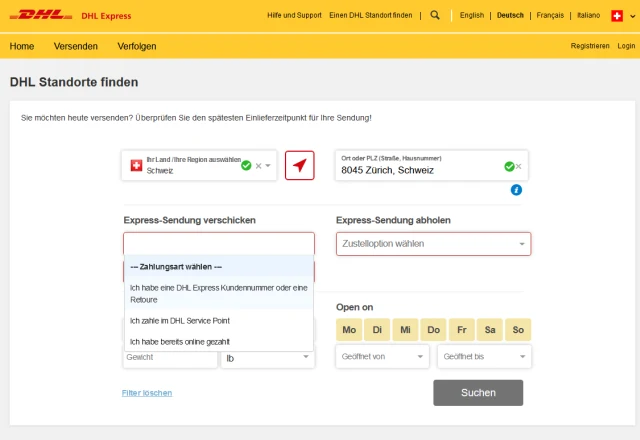Clear the selected country with X icon
Image resolution: width=640 pixels, height=440 pixels.
click(x=258, y=166)
